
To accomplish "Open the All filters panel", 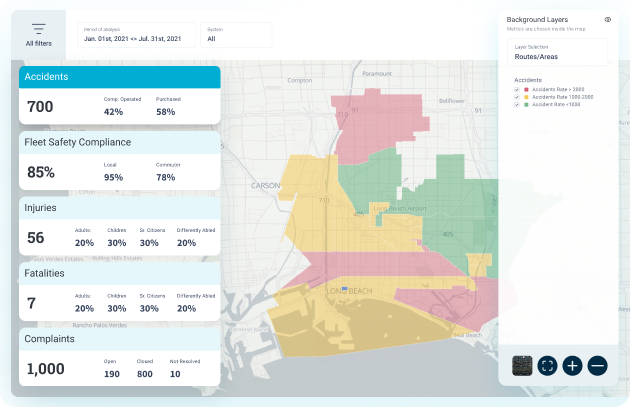I will [x=38, y=35].
